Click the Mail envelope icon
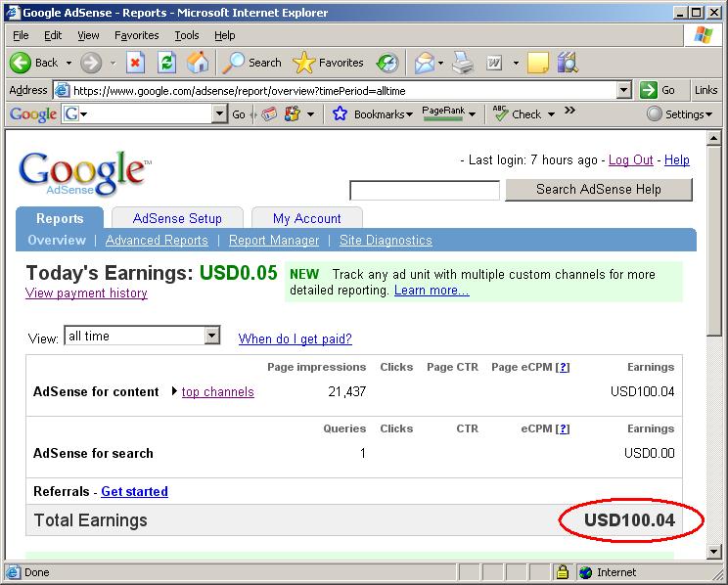The height and width of the screenshot is (585, 728). pos(425,63)
